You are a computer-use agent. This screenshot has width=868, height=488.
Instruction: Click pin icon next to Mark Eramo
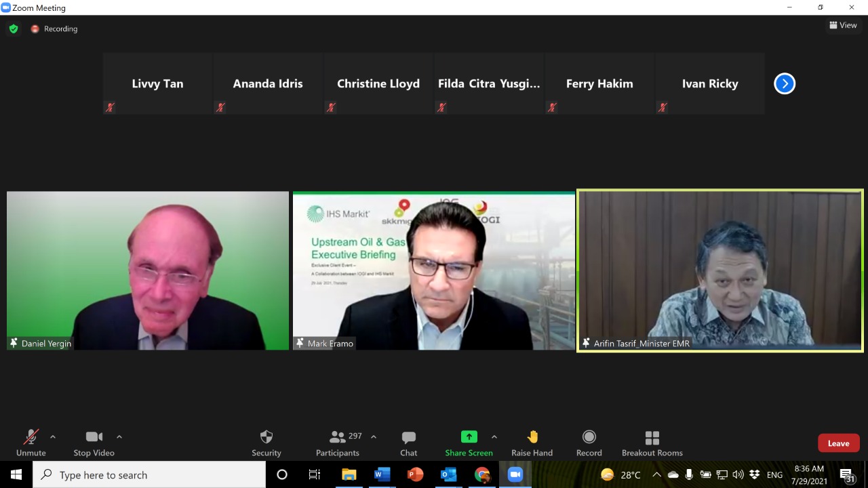300,343
